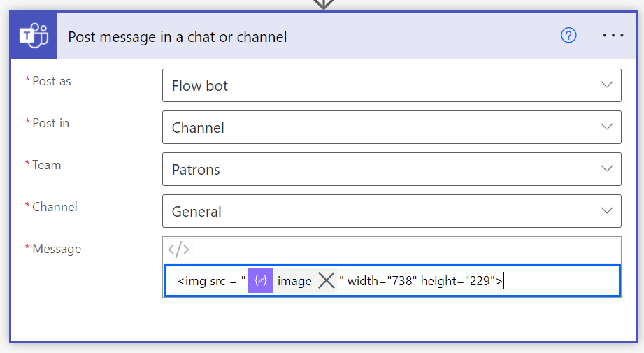Click the 'Flow bot' value text
Screen dimensions: 644x353
click(x=200, y=86)
